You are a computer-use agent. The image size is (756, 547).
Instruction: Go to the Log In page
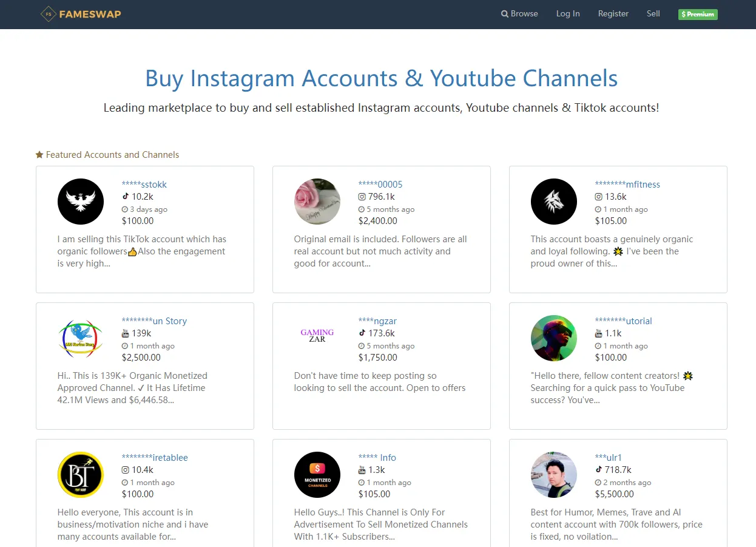point(568,13)
